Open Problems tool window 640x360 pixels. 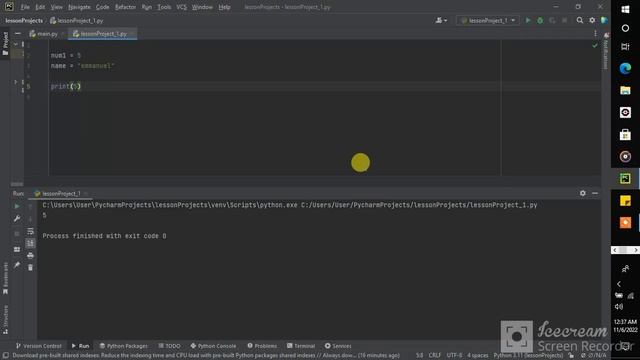click(x=262, y=346)
